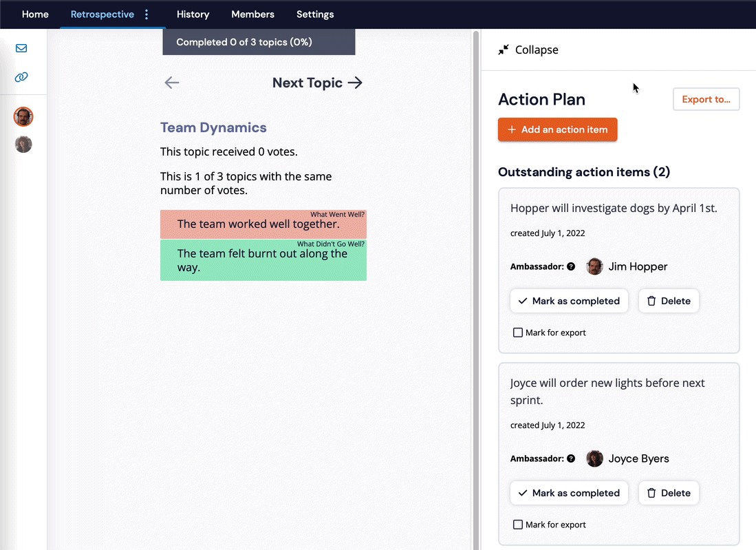Open the Retrospective three-dot options menu

coord(147,14)
